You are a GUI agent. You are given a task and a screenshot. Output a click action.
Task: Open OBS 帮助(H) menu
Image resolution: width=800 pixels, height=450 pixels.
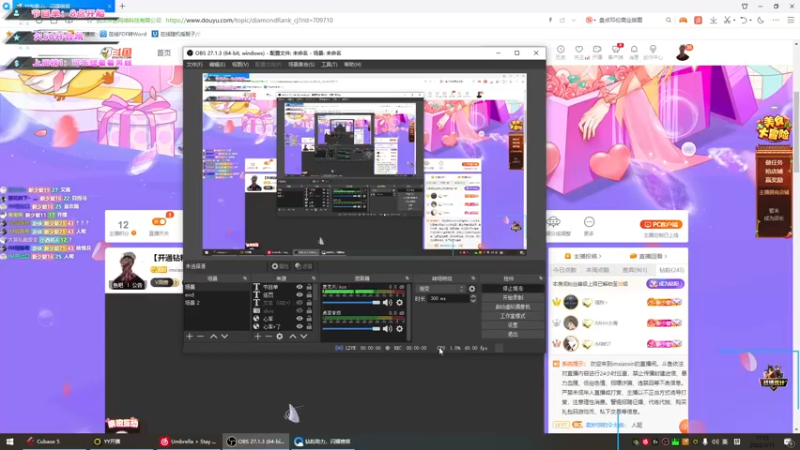click(x=353, y=65)
